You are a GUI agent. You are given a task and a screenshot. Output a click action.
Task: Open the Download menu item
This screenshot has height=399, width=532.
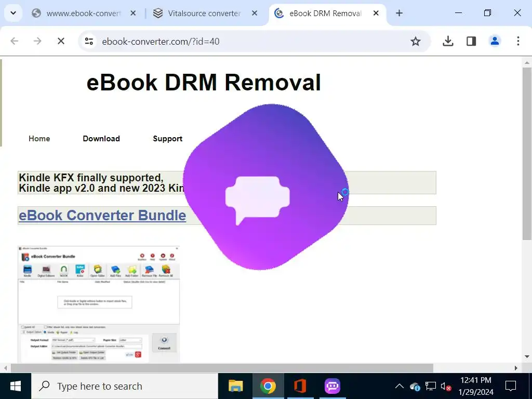101,138
